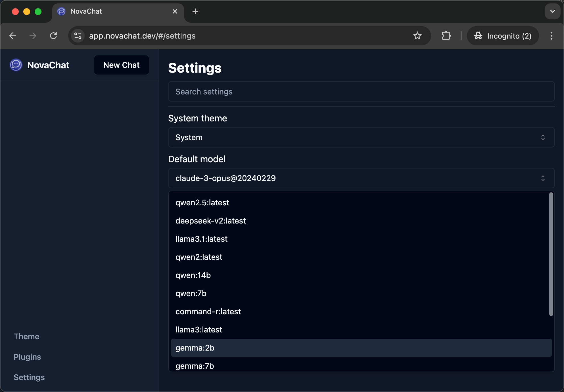Expand the System theme dropdown
Viewport: 564px width, 392px height.
point(361,137)
